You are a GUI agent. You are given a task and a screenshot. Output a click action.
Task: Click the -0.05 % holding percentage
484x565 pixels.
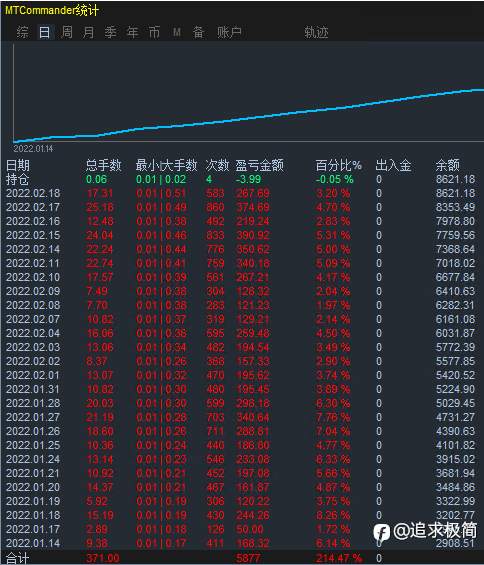tap(334, 179)
